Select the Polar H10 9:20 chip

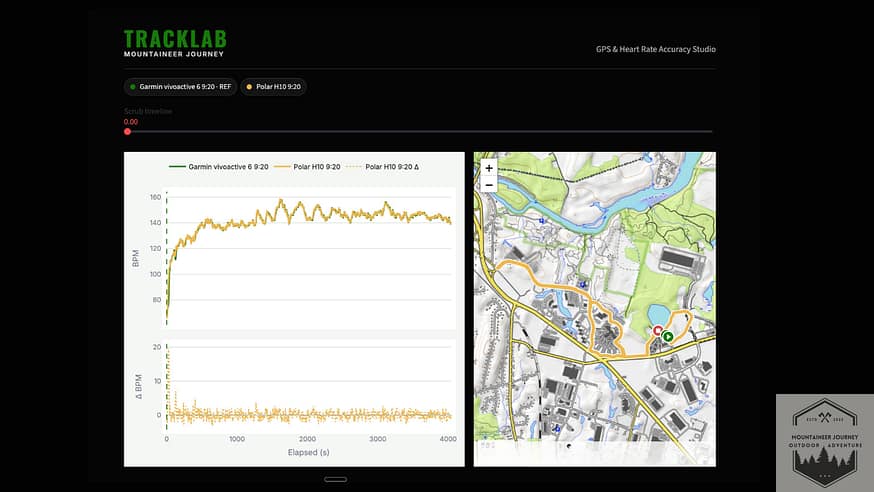tap(273, 87)
